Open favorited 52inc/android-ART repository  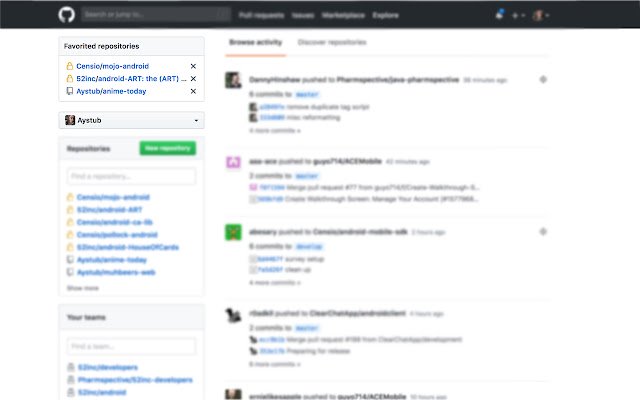pyautogui.click(x=131, y=78)
